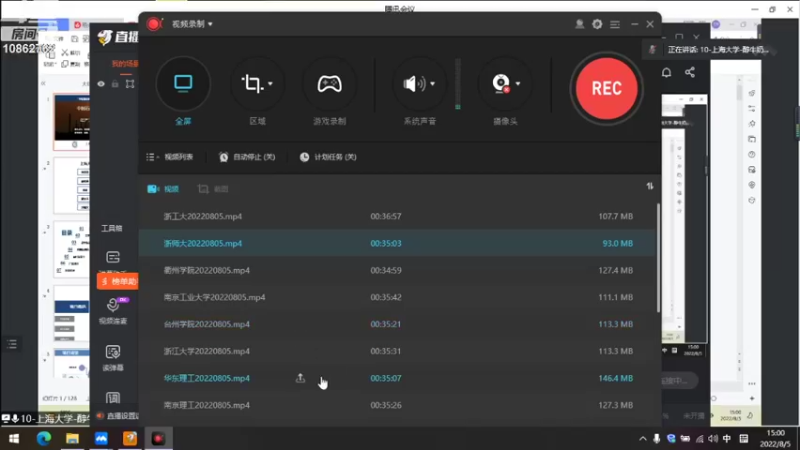Open the 视频录制 mode dropdown in title bar

[192, 24]
